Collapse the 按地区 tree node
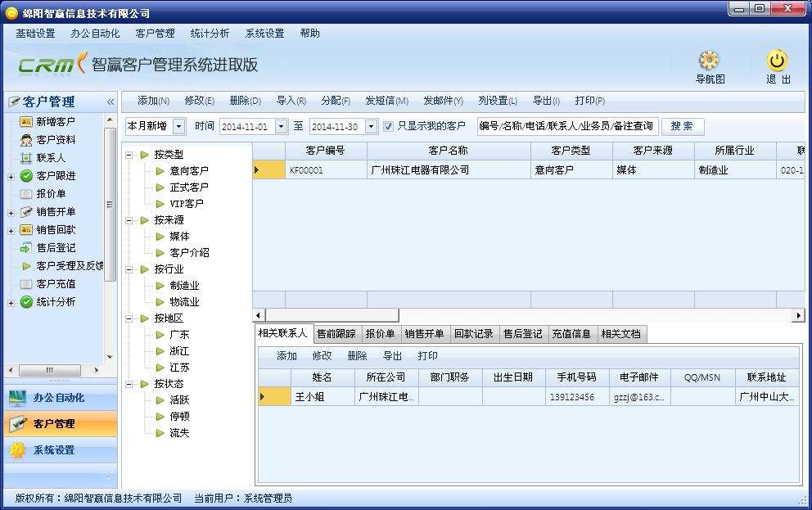Screen dimensions: 812x510 (129, 319)
